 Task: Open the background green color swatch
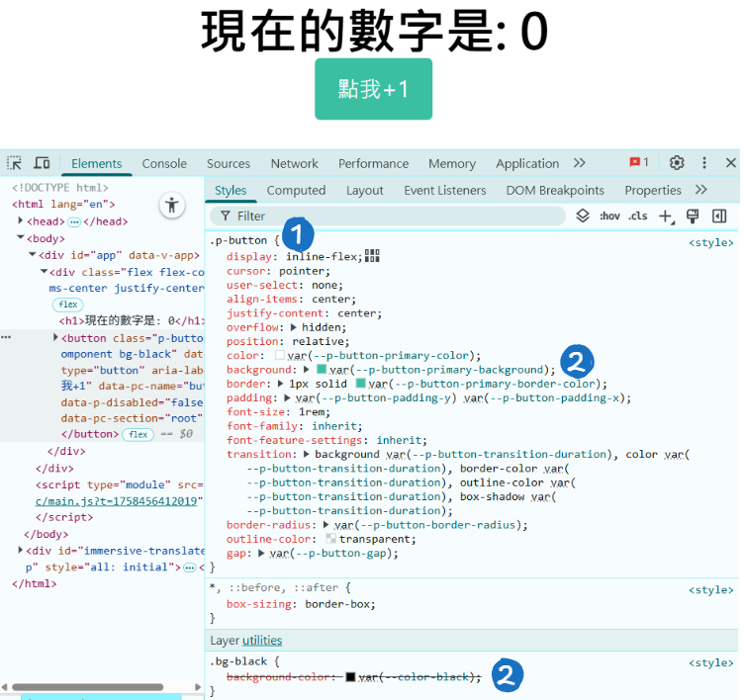click(x=322, y=369)
